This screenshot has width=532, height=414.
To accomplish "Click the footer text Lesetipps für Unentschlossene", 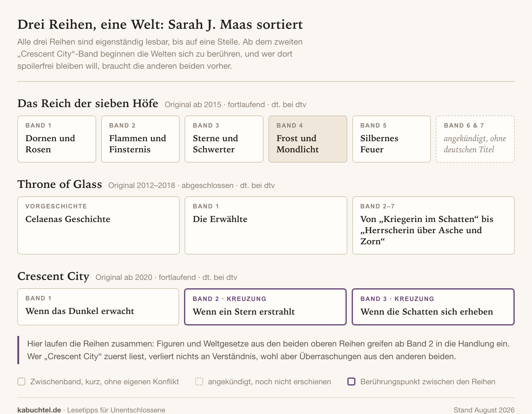I will pyautogui.click(x=116, y=410).
